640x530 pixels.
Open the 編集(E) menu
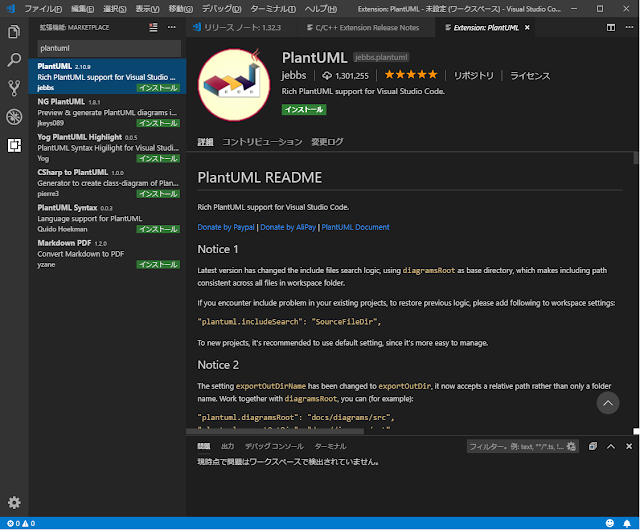pos(82,9)
